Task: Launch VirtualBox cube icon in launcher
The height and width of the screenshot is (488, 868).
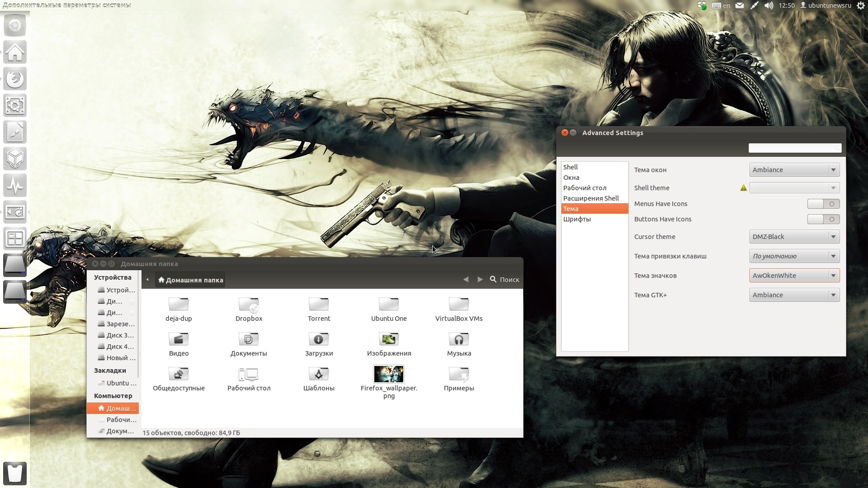Action: (x=15, y=159)
